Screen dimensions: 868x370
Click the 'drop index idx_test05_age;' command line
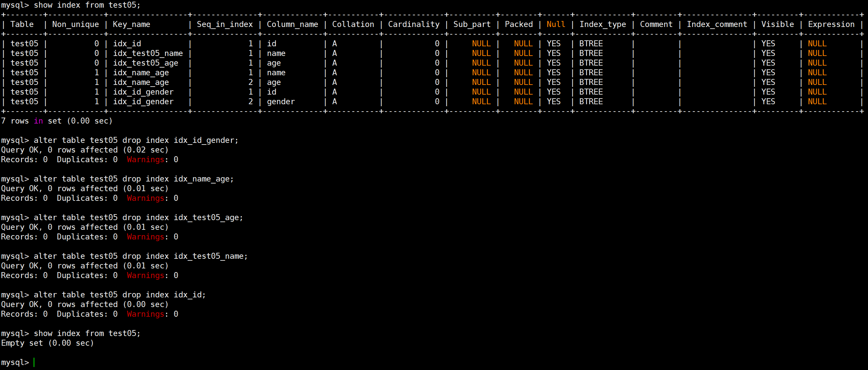(139, 217)
